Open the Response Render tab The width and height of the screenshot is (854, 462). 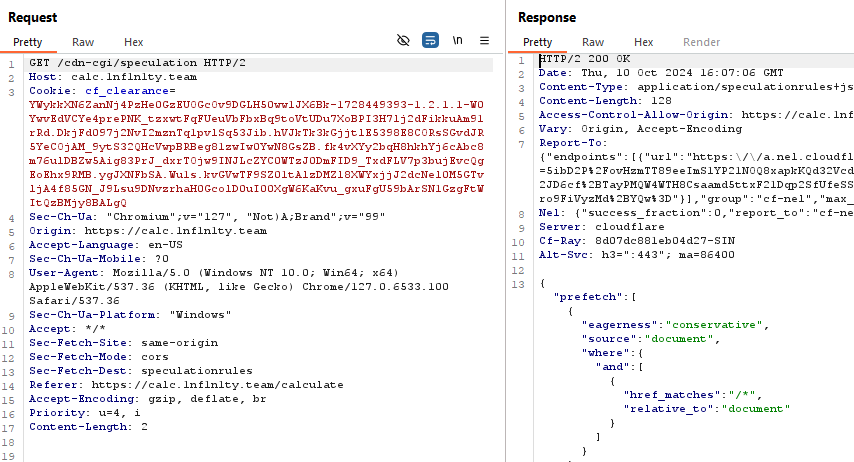tap(701, 42)
